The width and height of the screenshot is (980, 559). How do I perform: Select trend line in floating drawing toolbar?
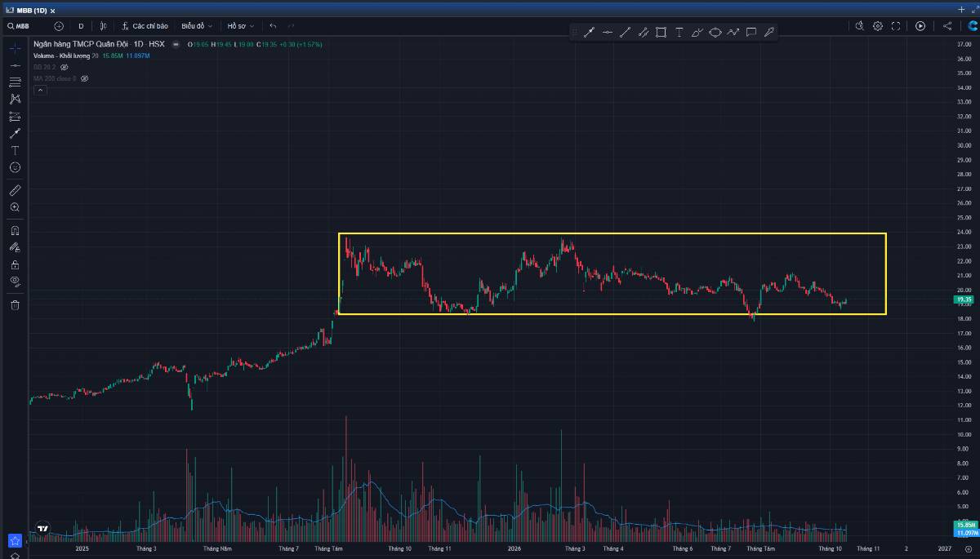[x=625, y=32]
